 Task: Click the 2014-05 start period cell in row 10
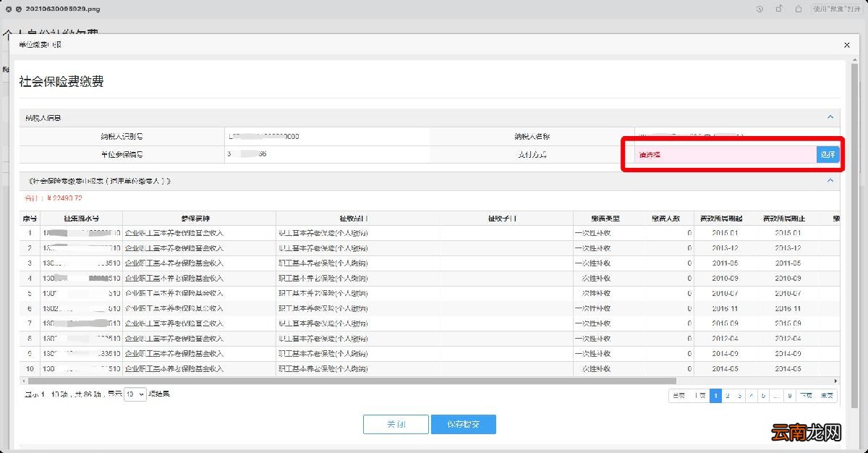click(724, 369)
